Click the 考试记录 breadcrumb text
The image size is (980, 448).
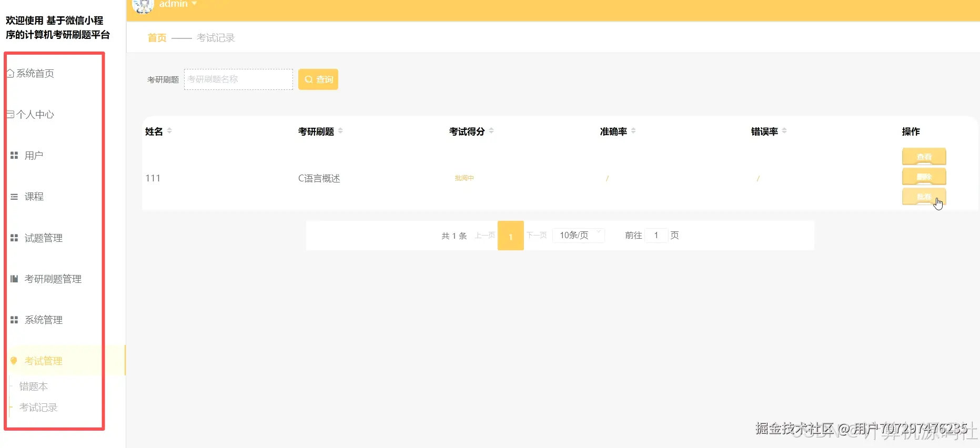coord(216,38)
